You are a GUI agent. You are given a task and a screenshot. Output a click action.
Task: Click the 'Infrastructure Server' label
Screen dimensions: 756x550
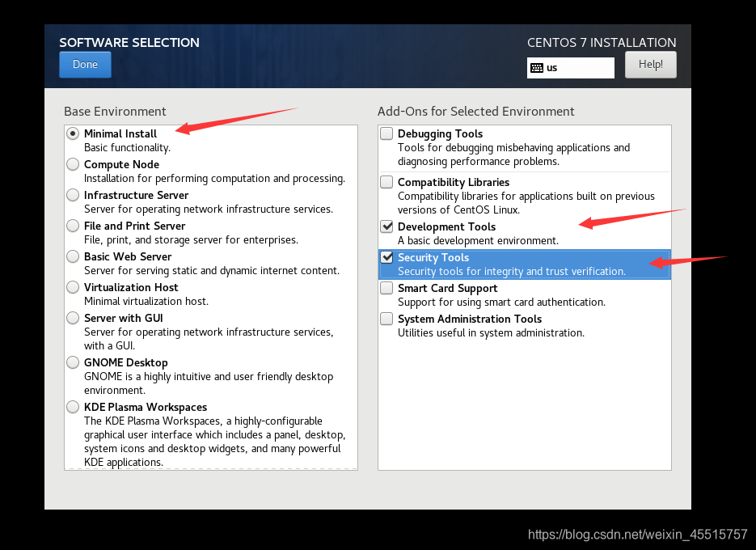(x=136, y=196)
